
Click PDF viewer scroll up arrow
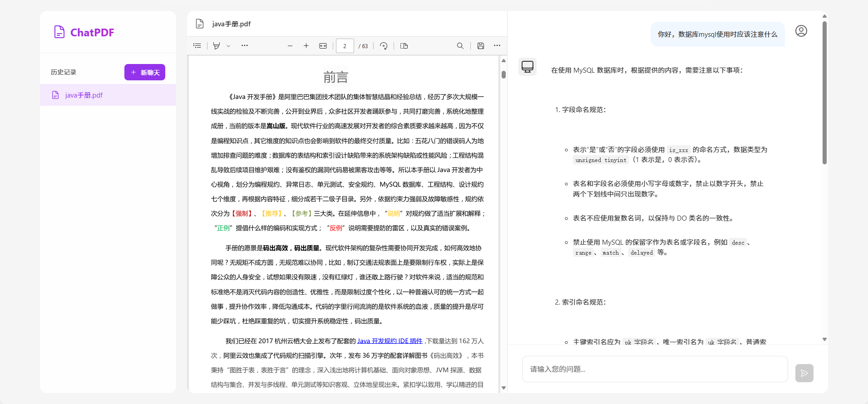[503, 60]
